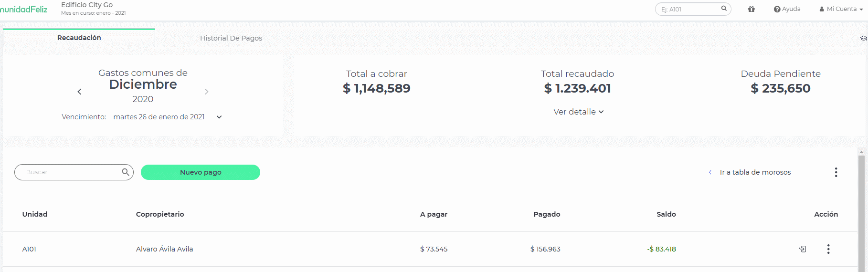Expand Ver detalle under Total recaudado
868x272 pixels.
[x=579, y=112]
